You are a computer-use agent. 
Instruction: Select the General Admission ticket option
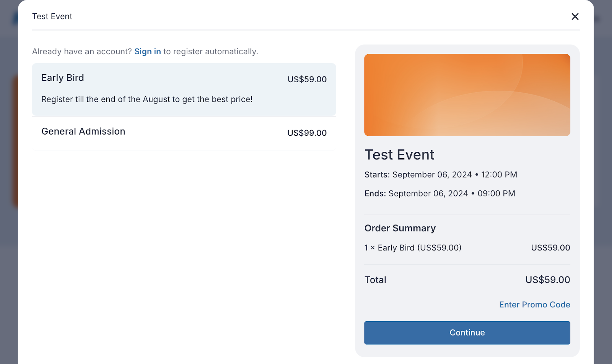click(184, 132)
